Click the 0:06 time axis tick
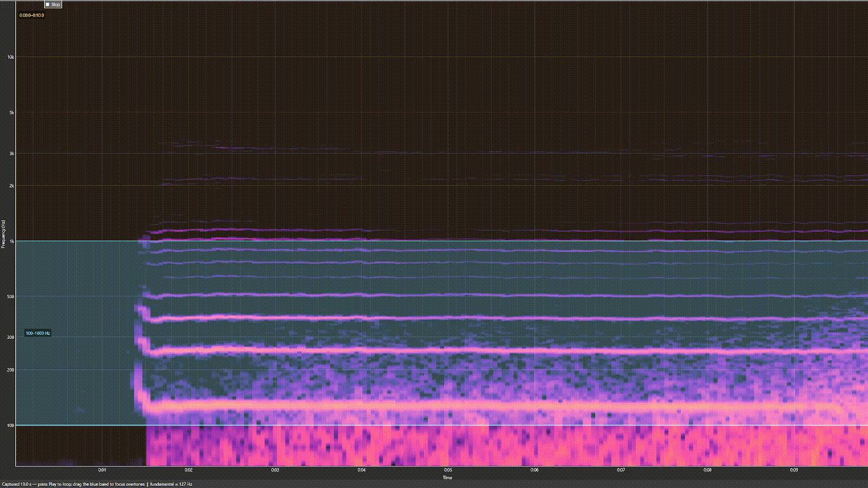868x488 pixels. point(535,470)
